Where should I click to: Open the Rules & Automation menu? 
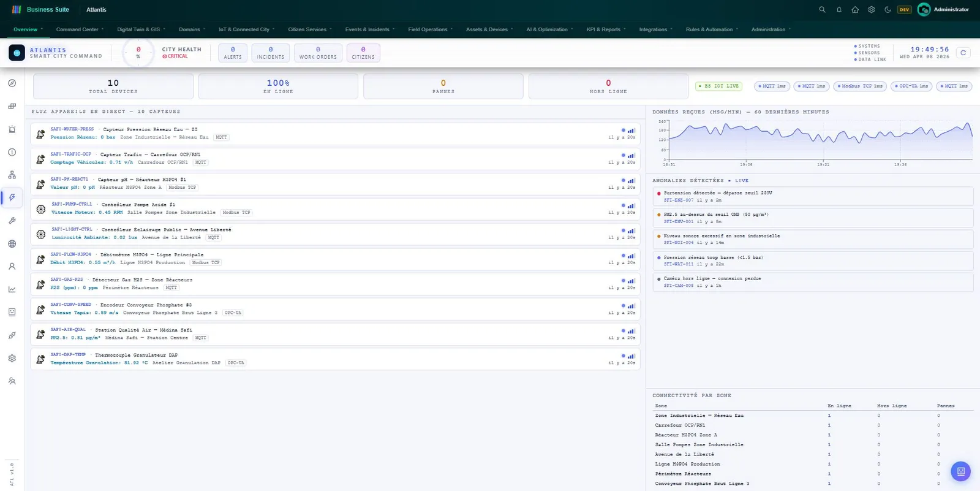click(712, 29)
